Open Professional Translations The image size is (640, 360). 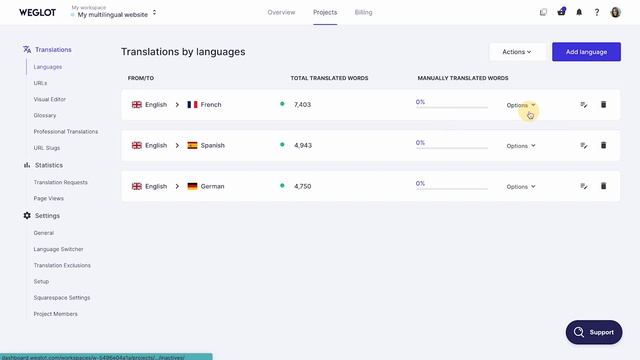pyautogui.click(x=66, y=131)
